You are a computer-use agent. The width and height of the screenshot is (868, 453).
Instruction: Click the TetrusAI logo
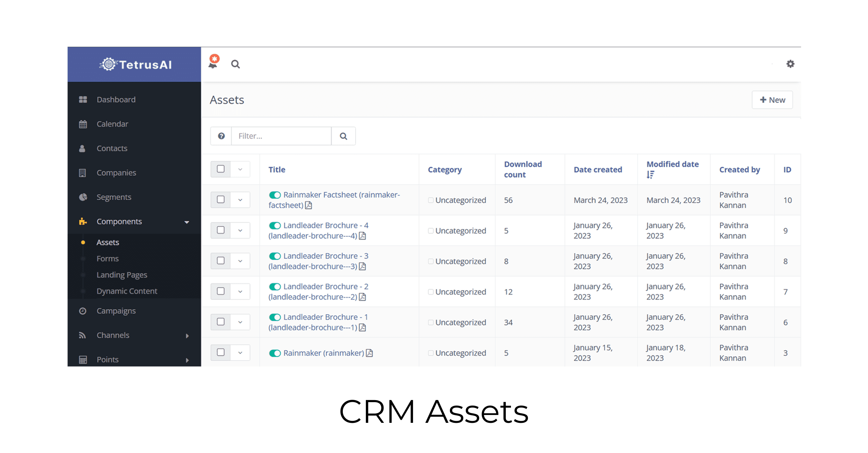136,64
